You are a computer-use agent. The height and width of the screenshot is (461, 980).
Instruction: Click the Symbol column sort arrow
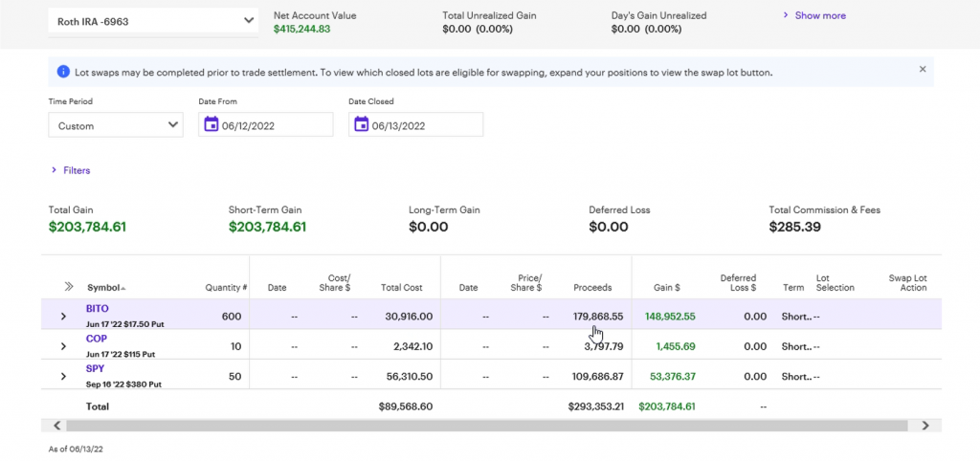[x=123, y=289]
